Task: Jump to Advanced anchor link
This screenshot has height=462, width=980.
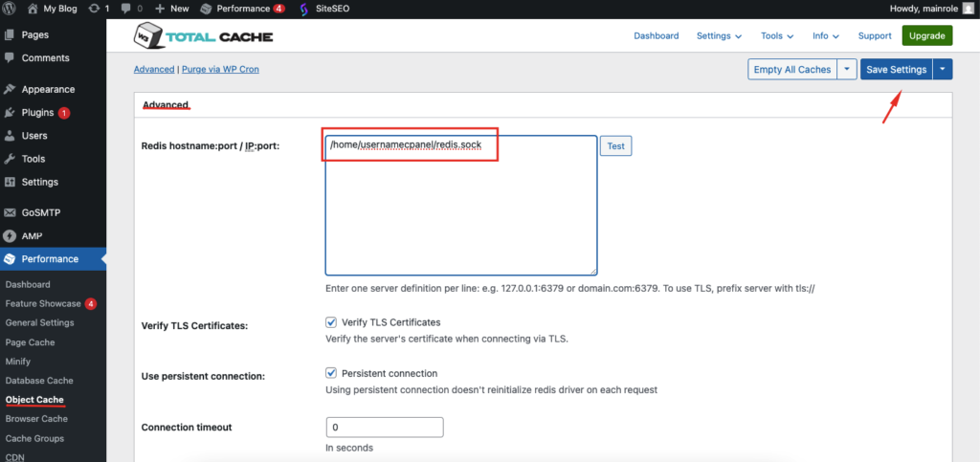Action: tap(154, 69)
